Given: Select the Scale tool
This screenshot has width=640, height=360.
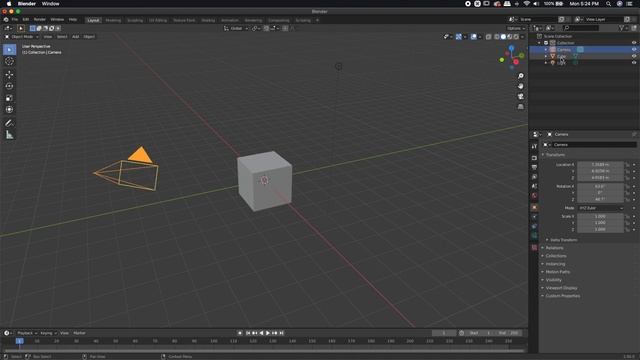Looking at the screenshot, I should (x=9, y=98).
